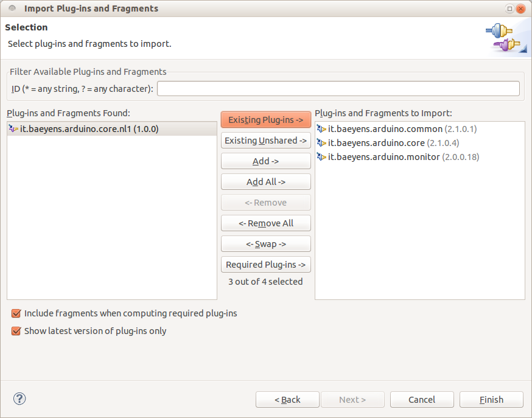Click plug-in icon beside it.baeyens.arduino.monitor
The height and width of the screenshot is (418, 532).
pyautogui.click(x=321, y=156)
